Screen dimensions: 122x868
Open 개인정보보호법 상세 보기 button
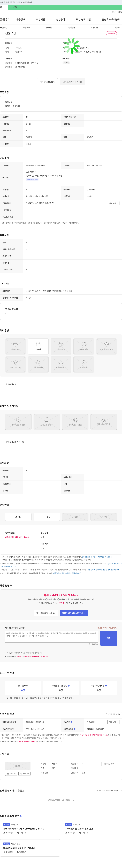[x=46, y=613]
